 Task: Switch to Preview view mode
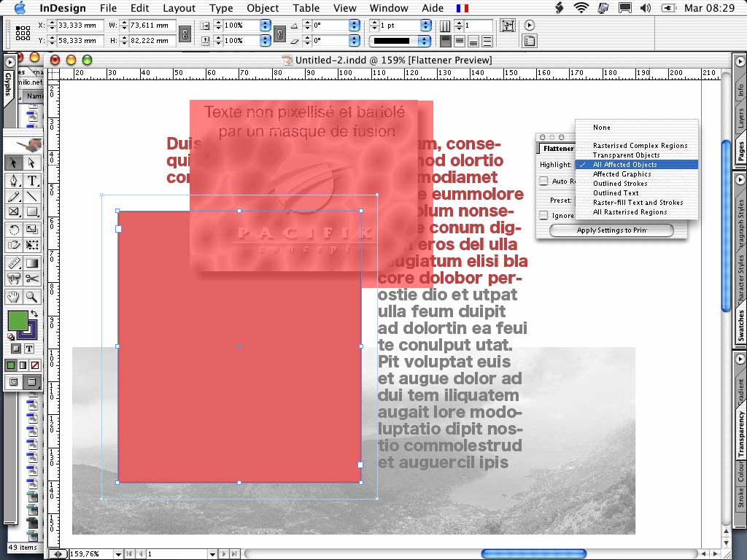click(31, 382)
